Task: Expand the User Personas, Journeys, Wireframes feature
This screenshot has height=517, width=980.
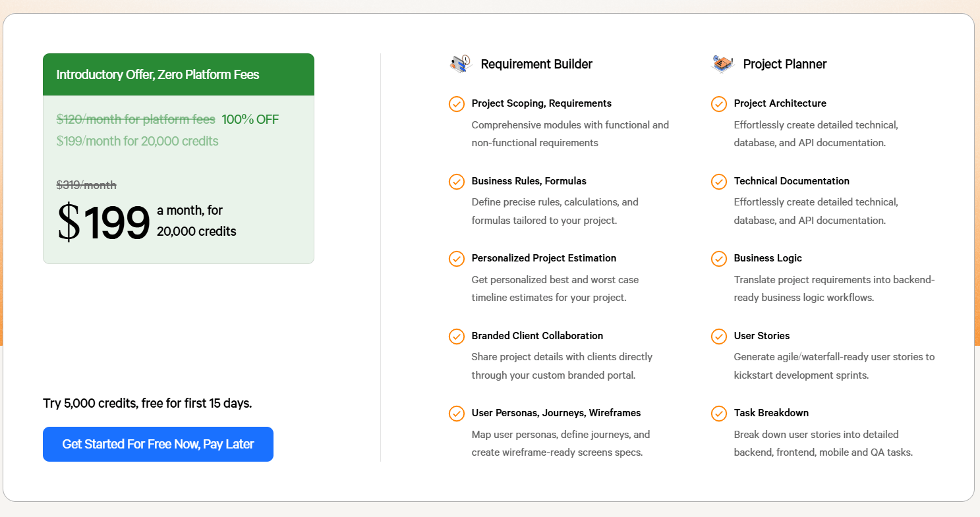Action: [556, 413]
